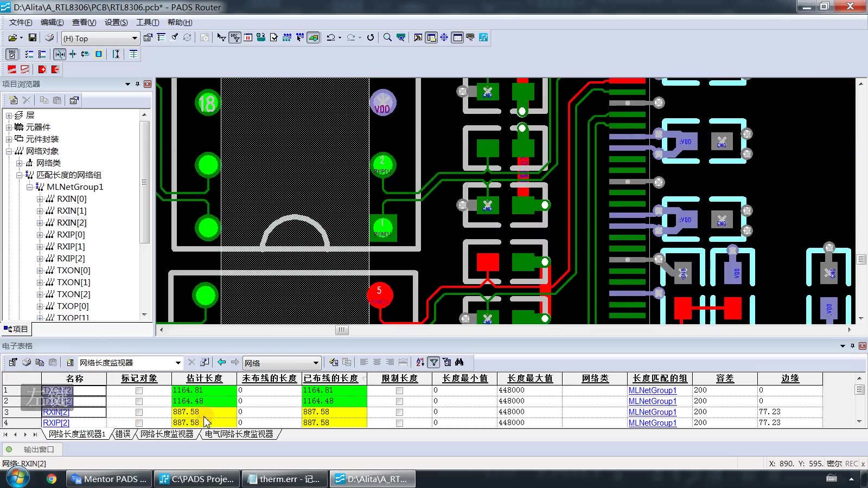Open the properties icon beside the layer dropdown
Screen dimensions: 868x488
(x=148, y=37)
